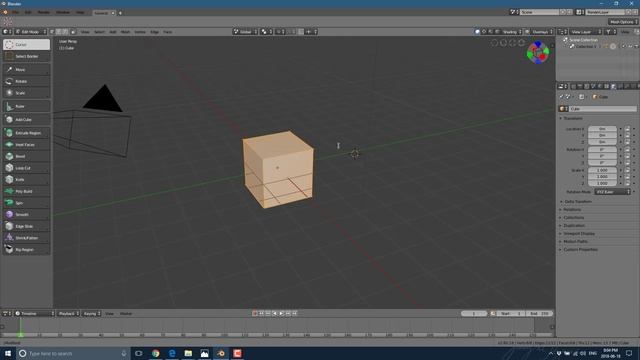This screenshot has width=640, height=360.
Task: Click the End frame value field
Action: 539,313
